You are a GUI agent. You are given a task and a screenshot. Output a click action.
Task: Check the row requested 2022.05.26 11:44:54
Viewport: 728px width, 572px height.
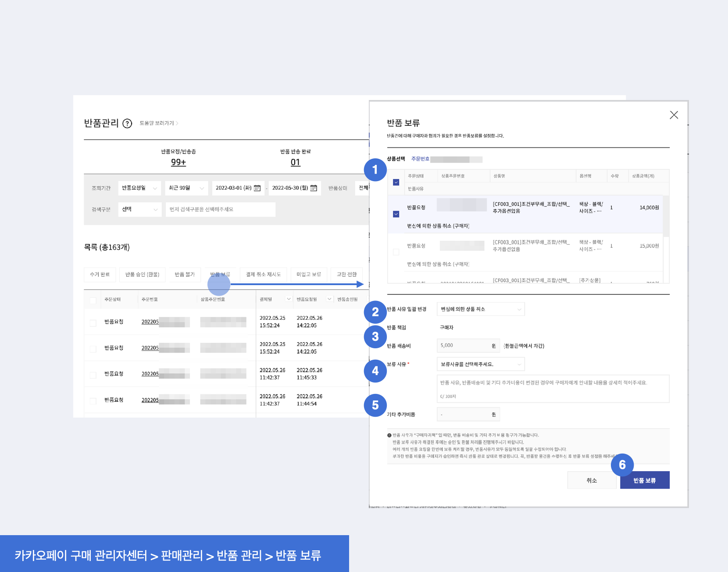[x=93, y=400]
